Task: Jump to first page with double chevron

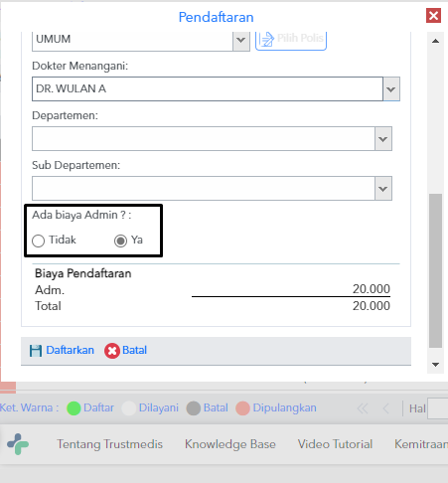Action: pos(363,408)
